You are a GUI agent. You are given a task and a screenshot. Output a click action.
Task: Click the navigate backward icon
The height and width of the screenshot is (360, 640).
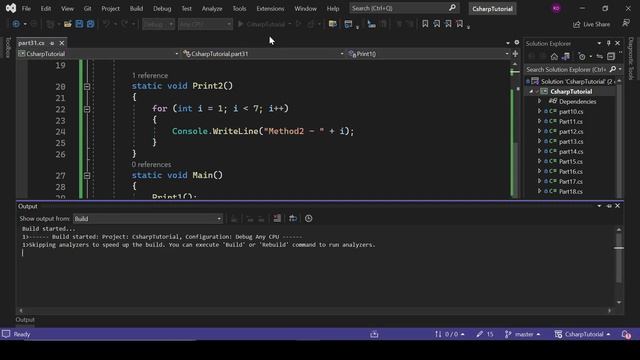point(16,24)
